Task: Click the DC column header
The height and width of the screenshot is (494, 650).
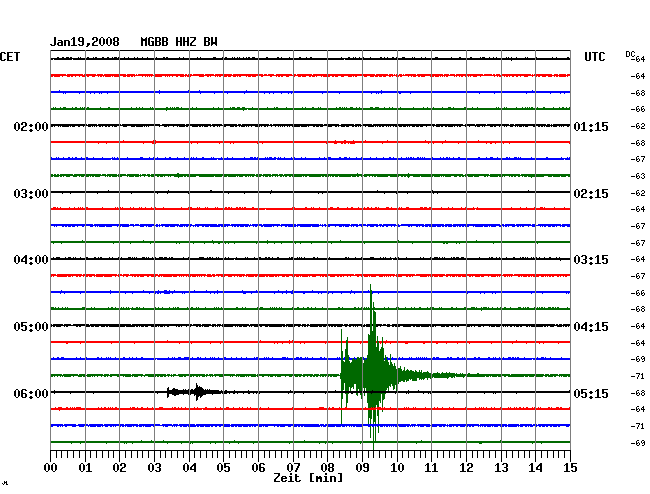Action: pyautogui.click(x=630, y=54)
